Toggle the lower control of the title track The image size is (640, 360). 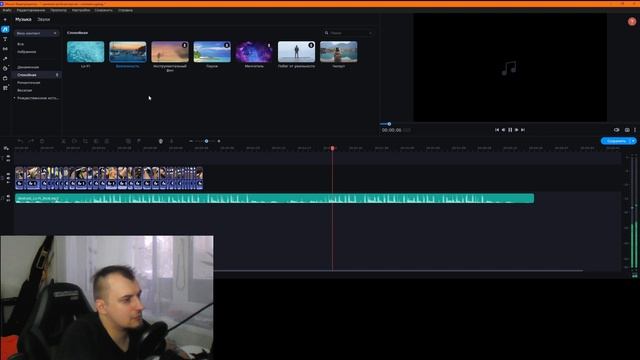click(8, 160)
